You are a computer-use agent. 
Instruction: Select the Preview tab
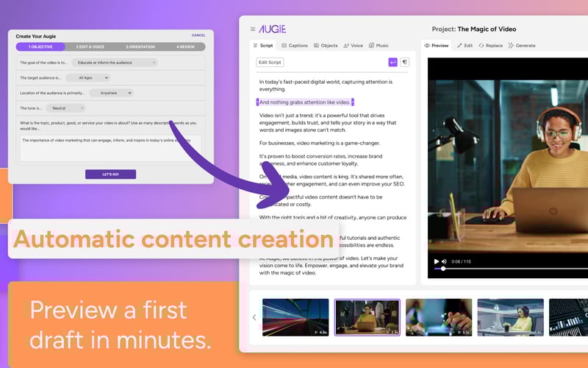click(436, 46)
